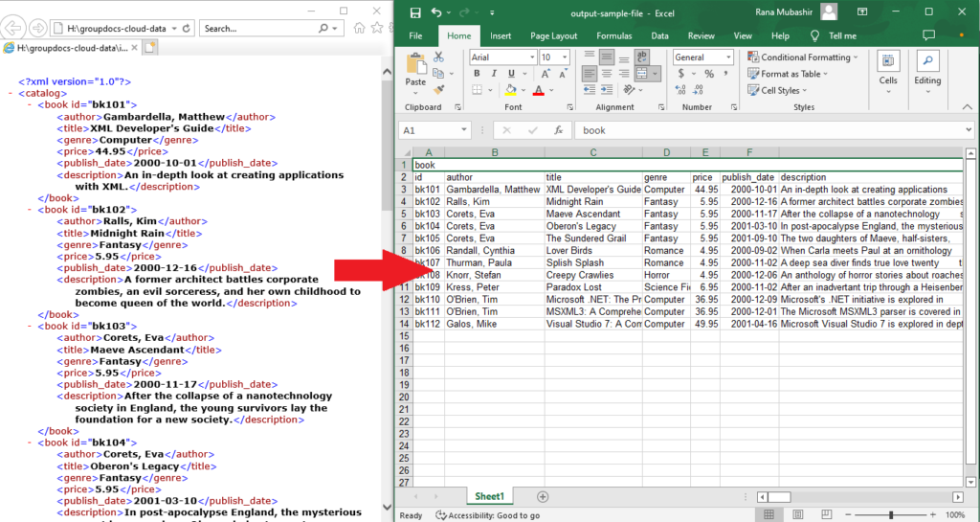Toggle Center alignment button
The width and height of the screenshot is (980, 522).
click(606, 74)
